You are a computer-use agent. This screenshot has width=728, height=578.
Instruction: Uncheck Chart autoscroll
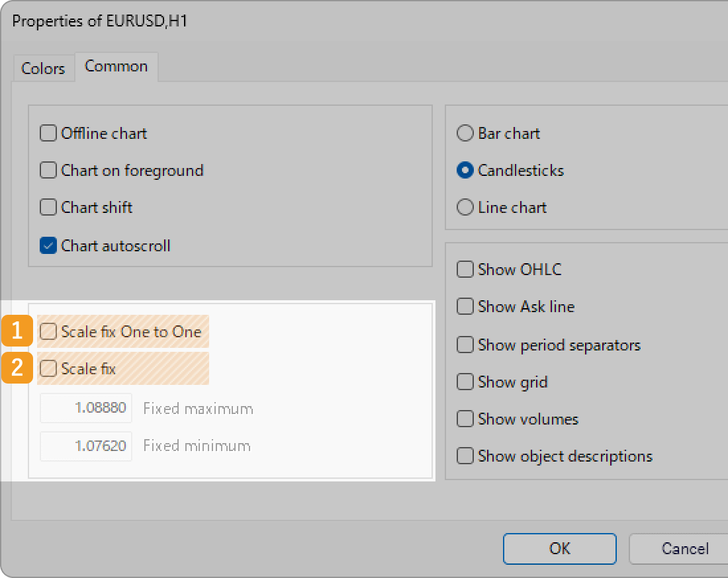(48, 246)
